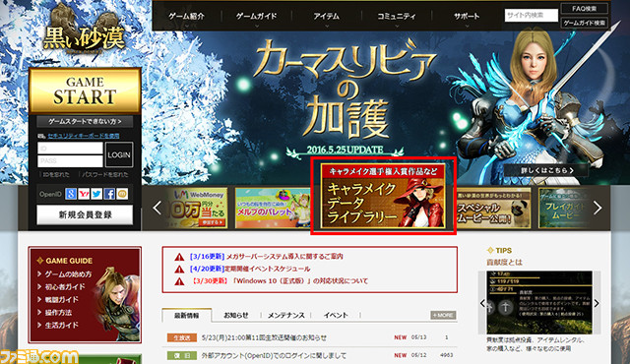The height and width of the screenshot is (364, 630).
Task: Click the Yahoo OpenID login icon
Action: pos(84,194)
